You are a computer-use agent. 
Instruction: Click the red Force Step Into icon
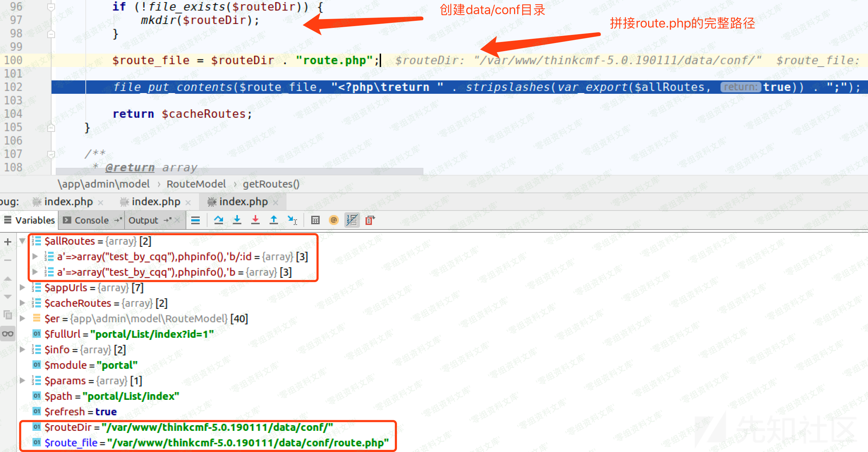pyautogui.click(x=255, y=220)
